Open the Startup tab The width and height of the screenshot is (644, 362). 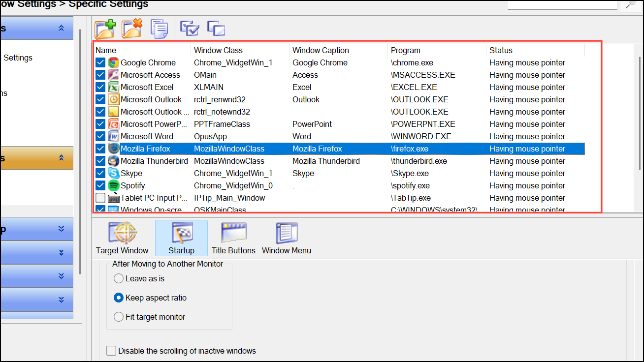181,238
